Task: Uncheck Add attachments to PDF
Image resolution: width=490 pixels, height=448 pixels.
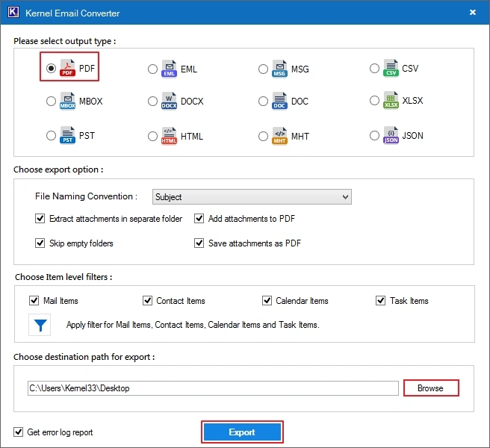Action: [199, 218]
